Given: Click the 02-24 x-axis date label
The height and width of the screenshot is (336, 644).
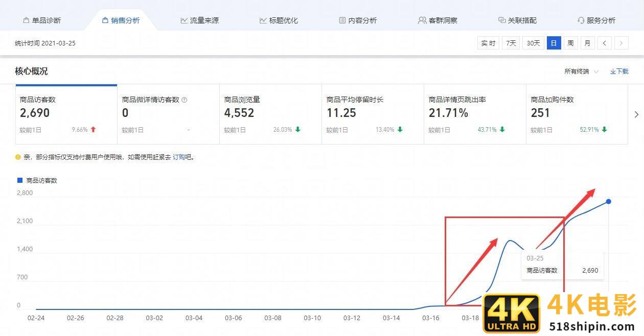Looking at the screenshot, I should (x=36, y=318).
